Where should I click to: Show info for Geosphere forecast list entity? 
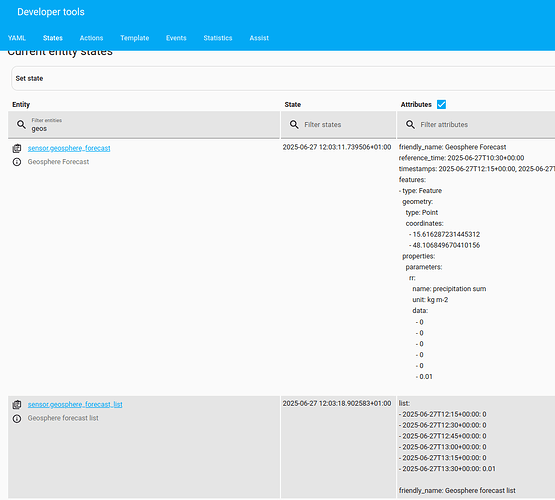(x=17, y=419)
